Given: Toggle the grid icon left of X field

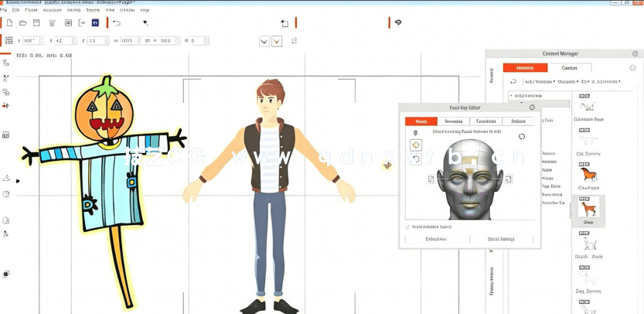Looking at the screenshot, I should (x=9, y=40).
